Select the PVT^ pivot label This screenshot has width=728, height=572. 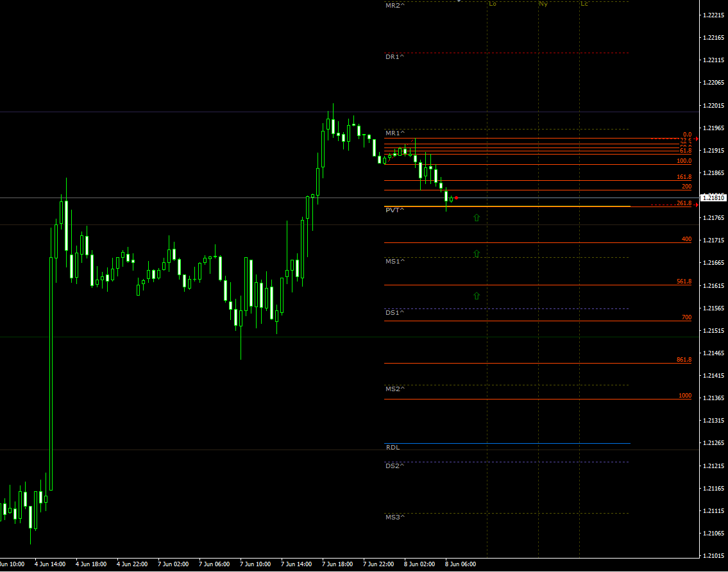click(x=394, y=210)
